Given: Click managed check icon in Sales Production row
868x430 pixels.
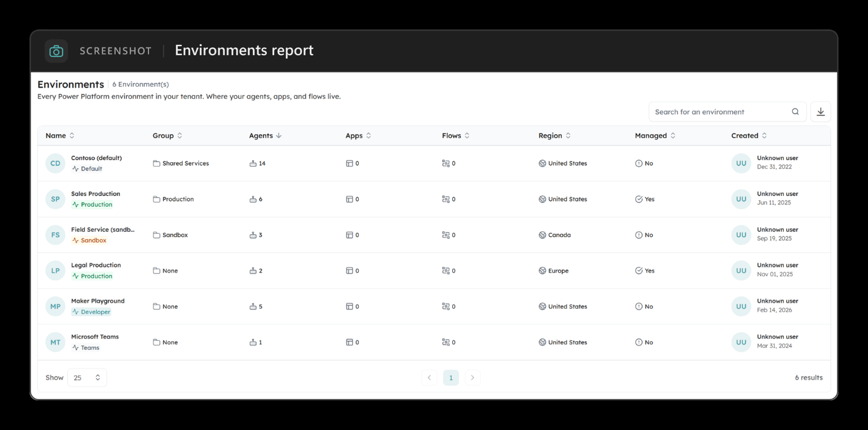Looking at the screenshot, I should (639, 199).
